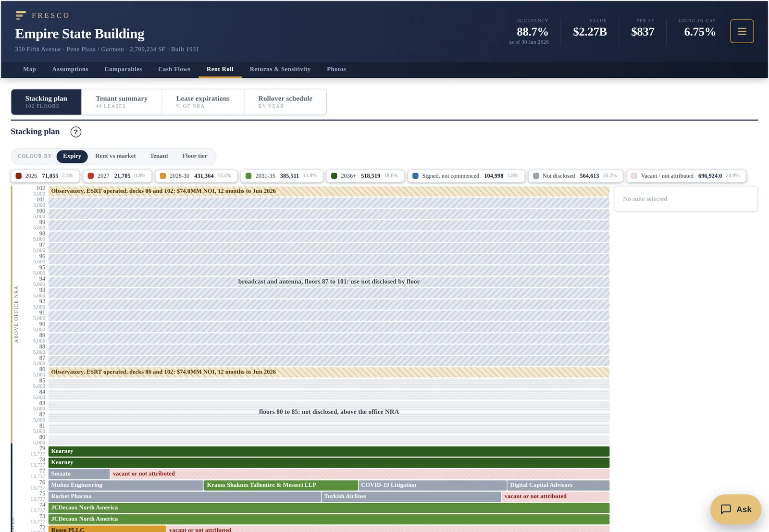Go to the Comparables tab
769x532 pixels.
[x=123, y=69]
